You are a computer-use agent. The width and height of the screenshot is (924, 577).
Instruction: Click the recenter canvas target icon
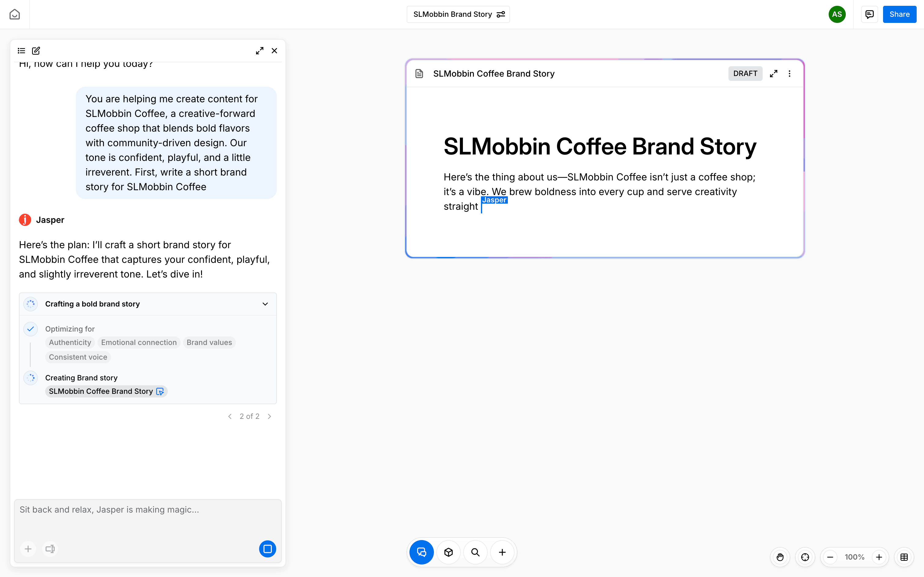click(x=805, y=557)
